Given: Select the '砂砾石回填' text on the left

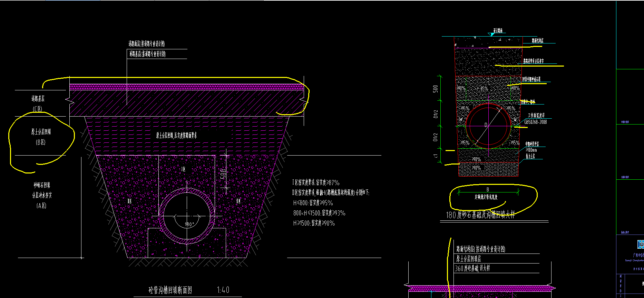Looking at the screenshot, I should click(x=42, y=185).
